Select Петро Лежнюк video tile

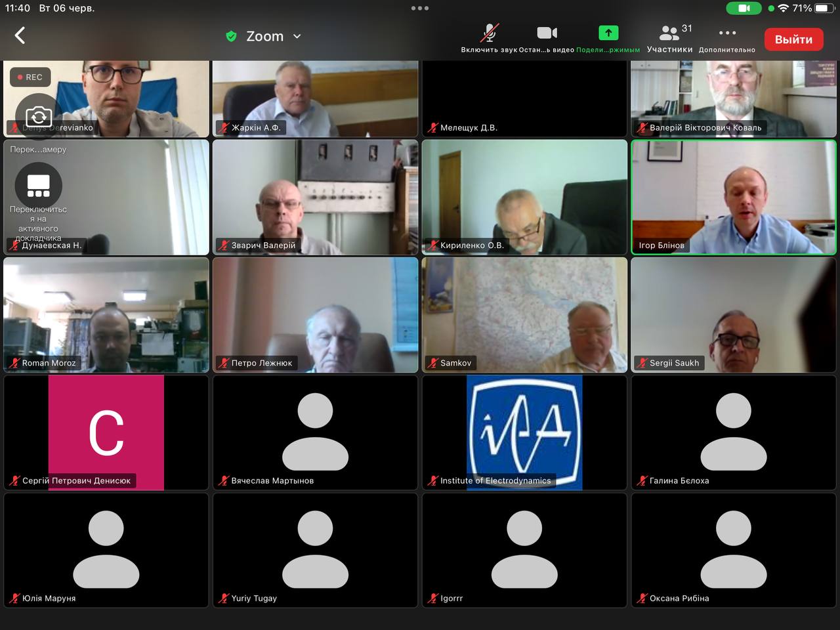(316, 315)
